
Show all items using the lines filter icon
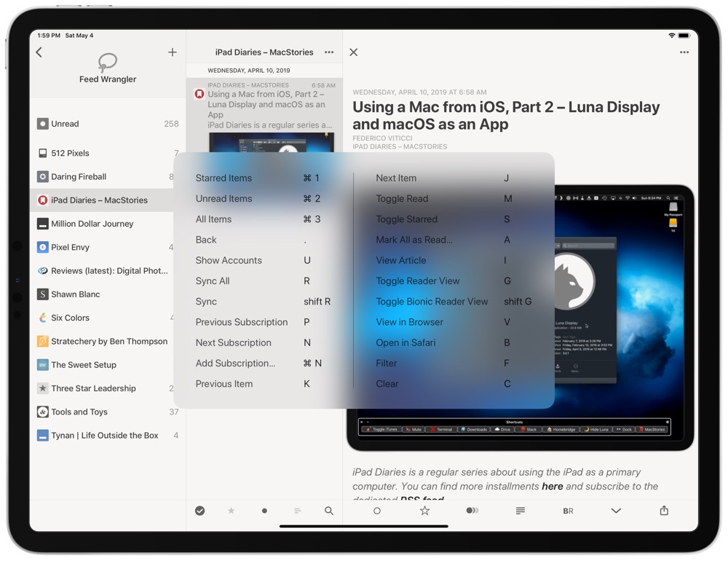point(298,511)
